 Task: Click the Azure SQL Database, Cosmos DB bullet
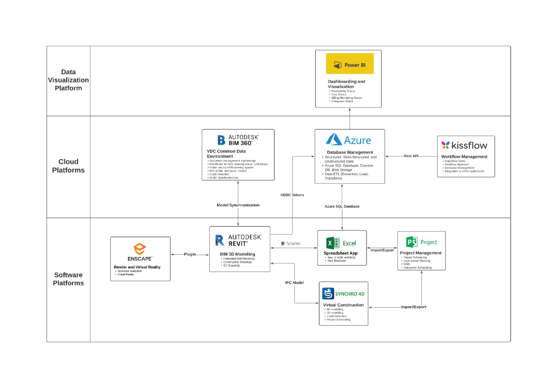[x=349, y=168]
